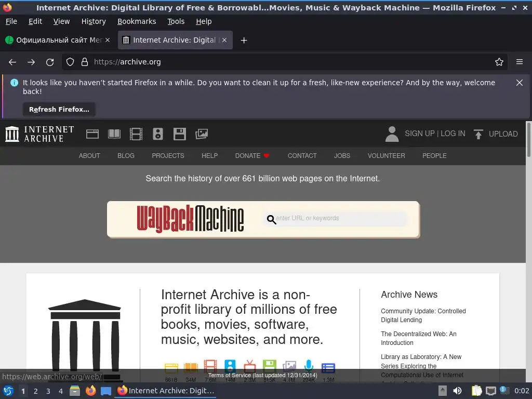Close the Russian-titled first tab

tap(107, 40)
